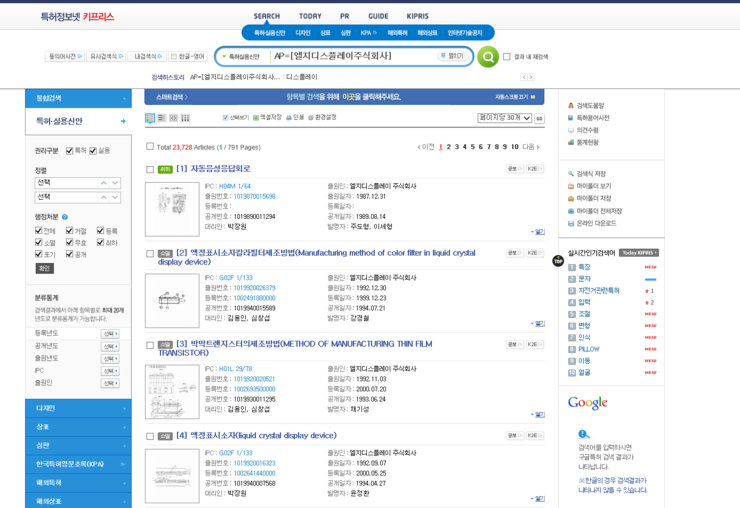The height and width of the screenshot is (508, 740).
Task: Open result title [4] 액정표시소자
Action: [x=256, y=435]
